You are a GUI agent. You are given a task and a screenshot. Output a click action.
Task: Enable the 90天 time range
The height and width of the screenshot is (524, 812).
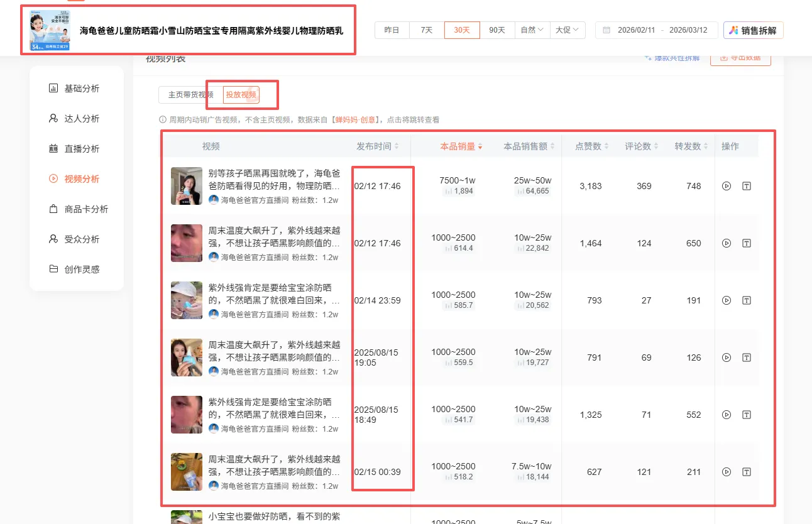(x=497, y=30)
